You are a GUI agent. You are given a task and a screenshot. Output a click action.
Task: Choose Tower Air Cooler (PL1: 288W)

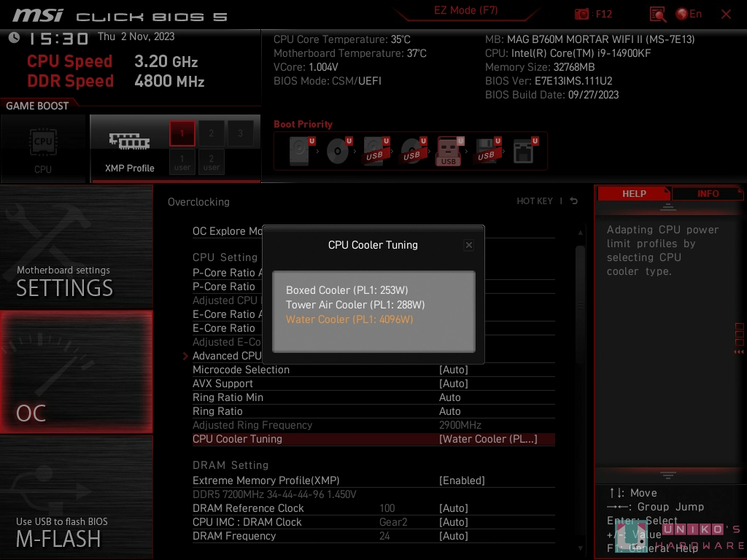coord(355,305)
